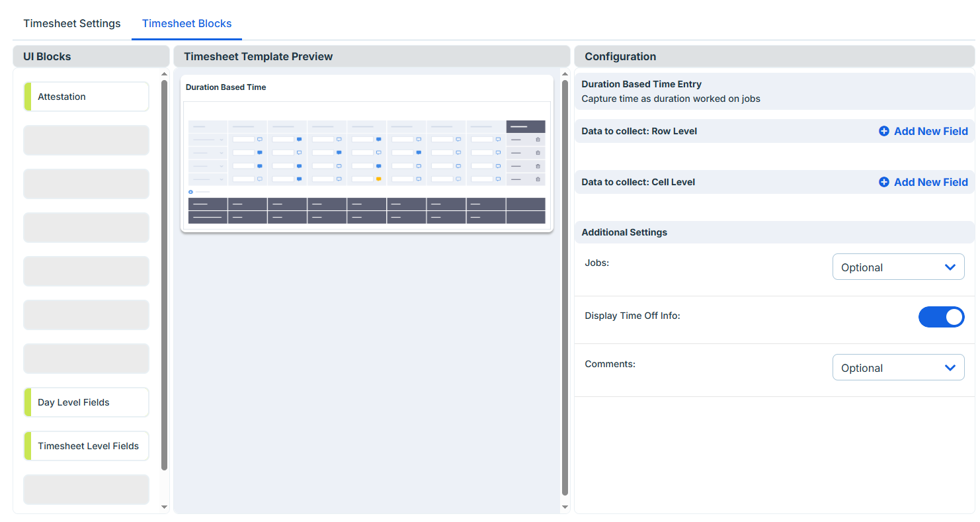This screenshot has height=522, width=980.
Task: Select the Attestation UI block
Action: coord(87,97)
